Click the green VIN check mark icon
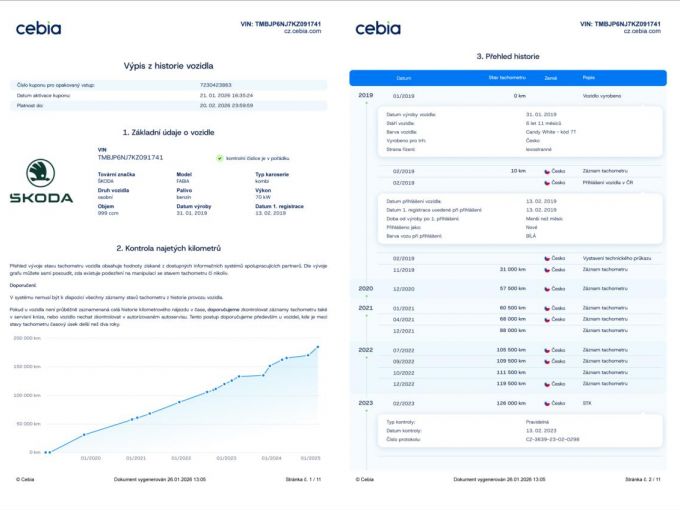 tap(220, 158)
